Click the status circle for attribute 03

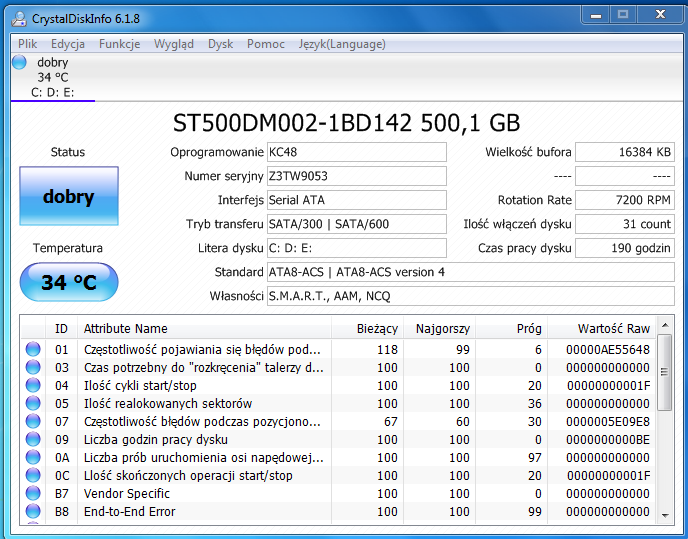tap(33, 367)
